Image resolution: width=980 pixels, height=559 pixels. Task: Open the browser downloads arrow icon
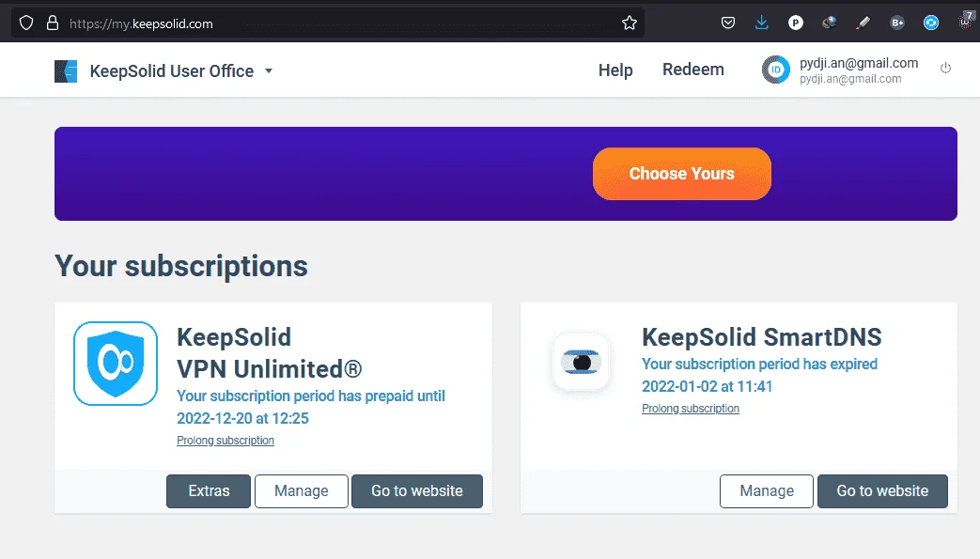tap(761, 23)
